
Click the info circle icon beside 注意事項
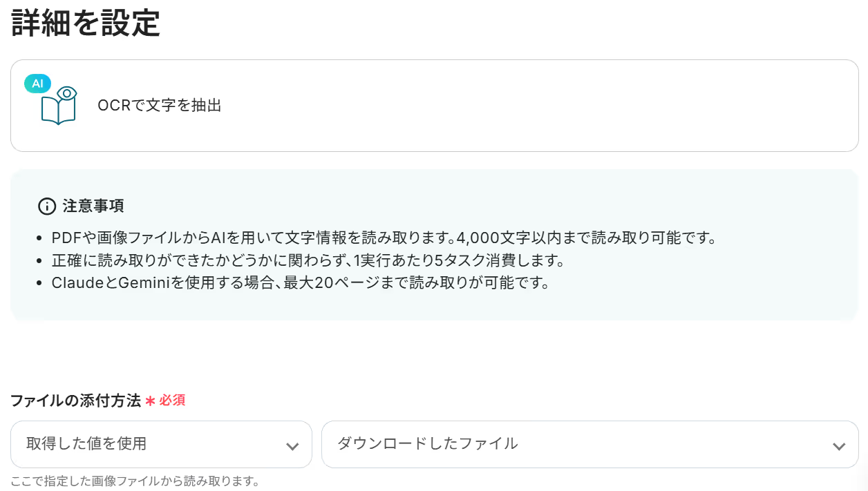[46, 206]
